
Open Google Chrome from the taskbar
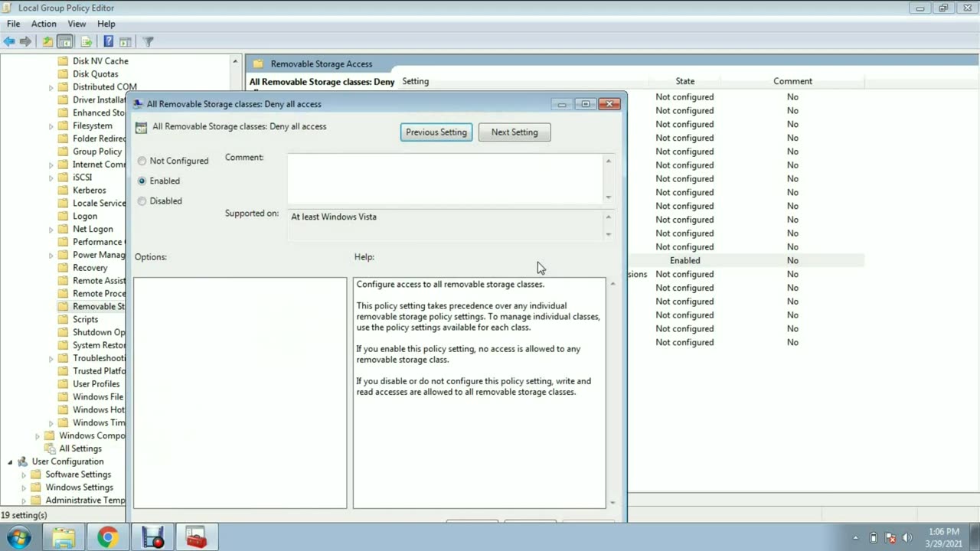pyautogui.click(x=107, y=538)
